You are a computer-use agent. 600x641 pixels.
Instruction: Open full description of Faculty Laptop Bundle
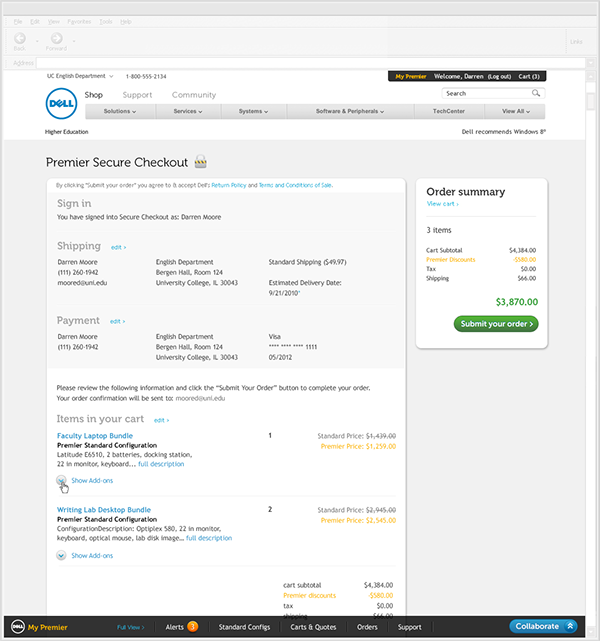161,464
